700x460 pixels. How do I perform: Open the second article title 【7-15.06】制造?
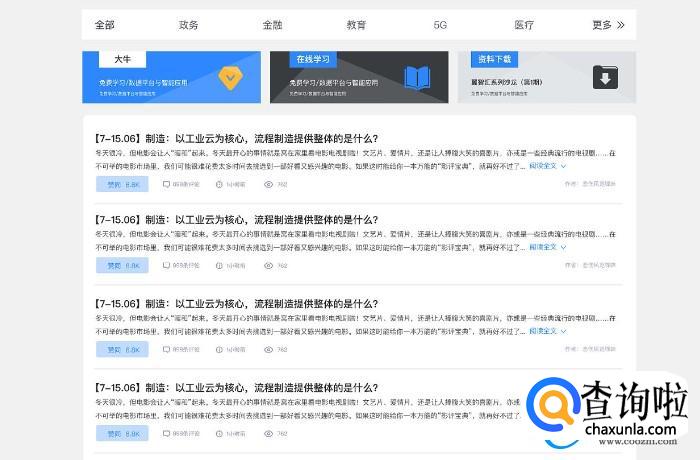pos(236,220)
